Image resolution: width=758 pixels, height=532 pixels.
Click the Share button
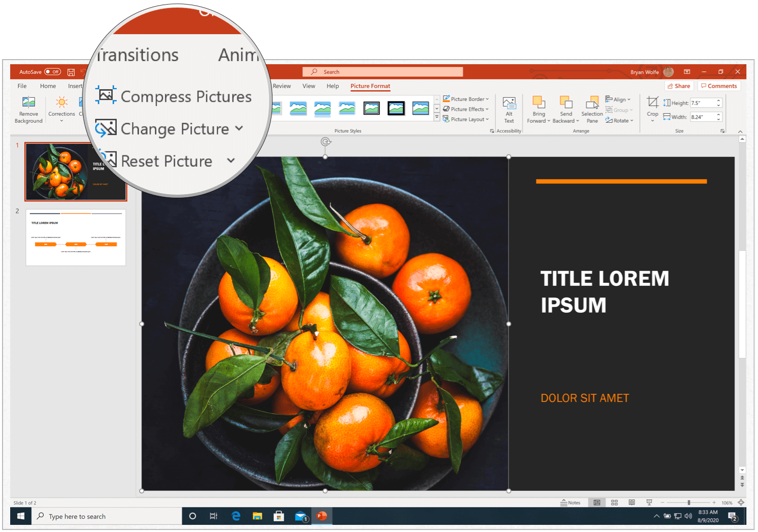(x=679, y=86)
